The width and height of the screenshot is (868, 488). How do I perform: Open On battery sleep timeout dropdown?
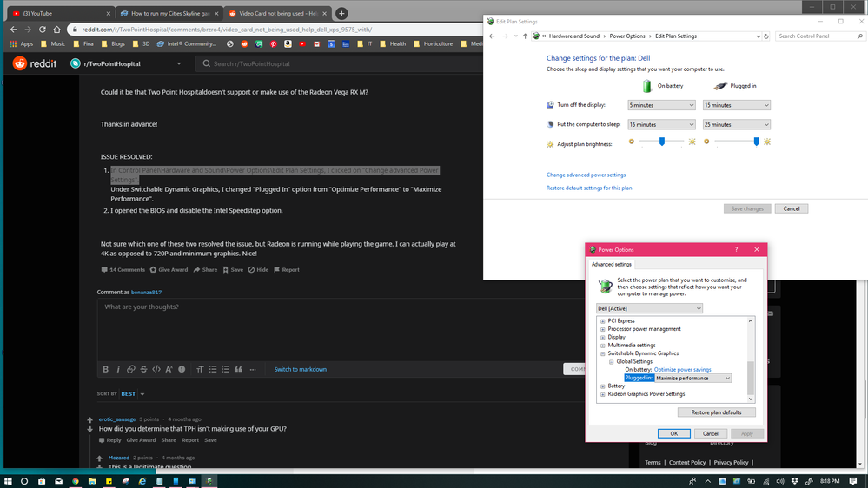pyautogui.click(x=661, y=124)
